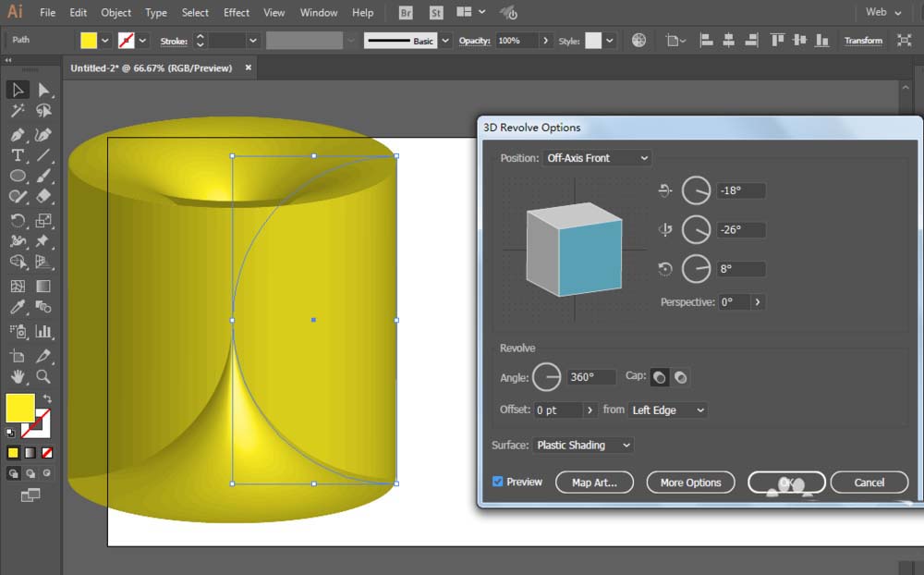The height and width of the screenshot is (575, 924).
Task: Open the Basic brush definition dropdown
Action: (x=445, y=41)
